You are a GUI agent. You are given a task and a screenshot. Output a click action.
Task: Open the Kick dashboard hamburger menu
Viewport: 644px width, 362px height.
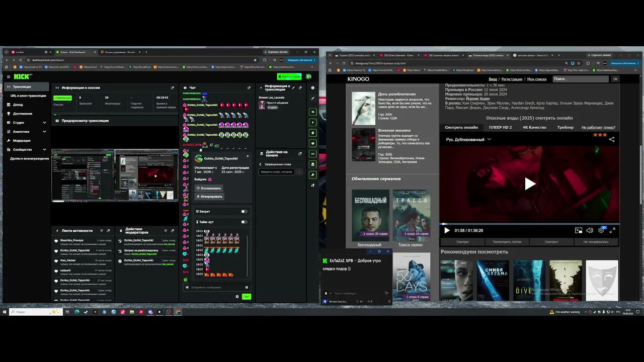8,76
